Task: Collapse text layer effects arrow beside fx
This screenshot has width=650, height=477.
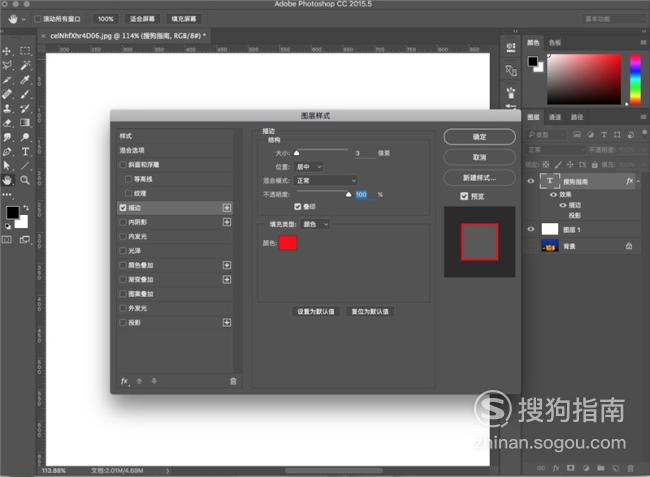Action: coord(638,181)
